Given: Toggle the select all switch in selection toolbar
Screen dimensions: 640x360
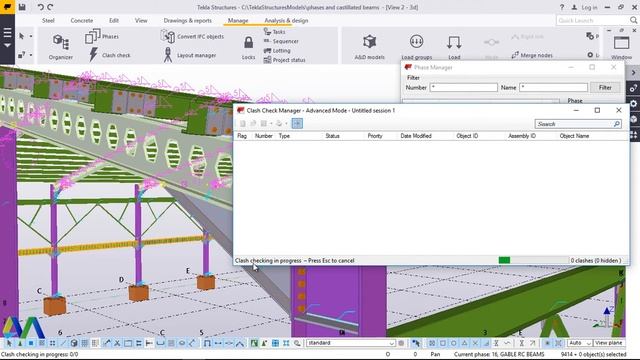Looking at the screenshot, I should pyautogui.click(x=9, y=343).
